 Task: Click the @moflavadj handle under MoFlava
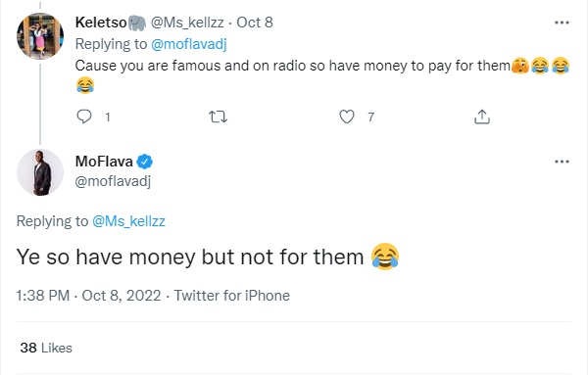click(x=113, y=181)
